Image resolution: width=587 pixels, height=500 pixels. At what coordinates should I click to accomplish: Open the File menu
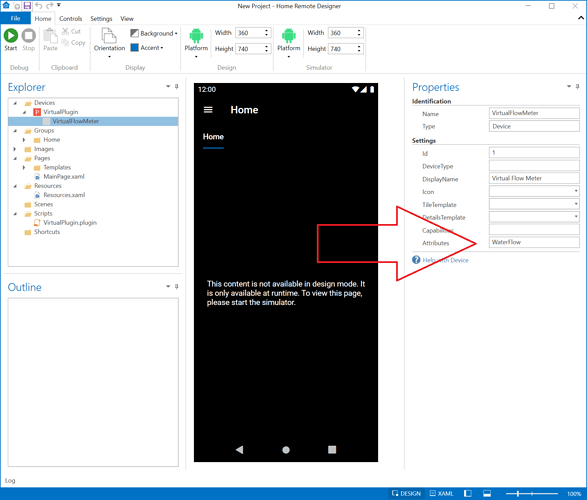pos(15,19)
